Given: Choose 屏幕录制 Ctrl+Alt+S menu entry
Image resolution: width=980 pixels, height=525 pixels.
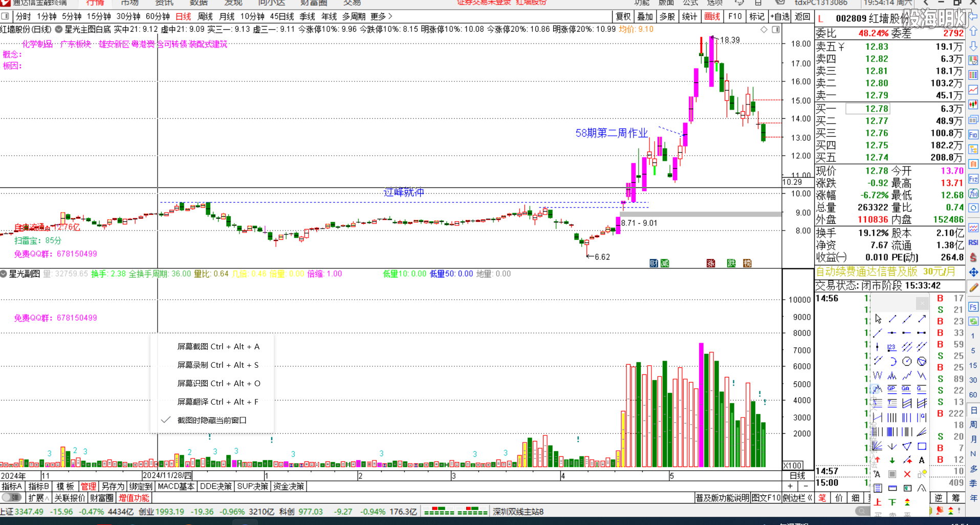Looking at the screenshot, I should pyautogui.click(x=217, y=365).
